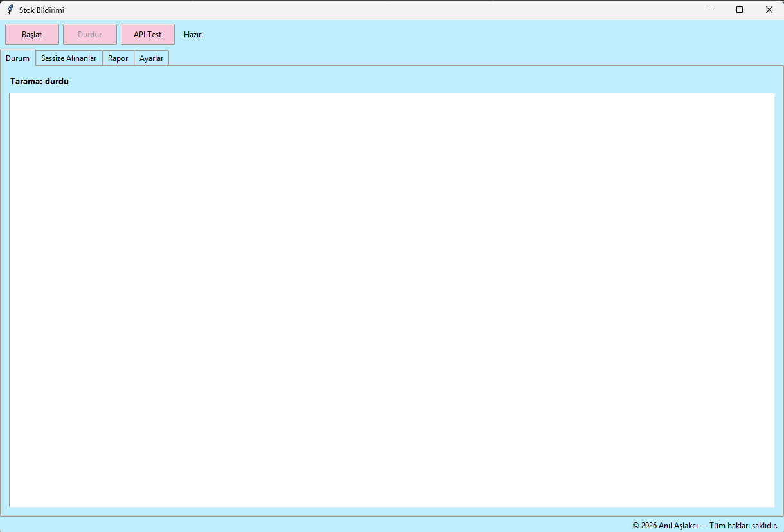Maximize the Stok Bildirimi window

pyautogui.click(x=740, y=10)
